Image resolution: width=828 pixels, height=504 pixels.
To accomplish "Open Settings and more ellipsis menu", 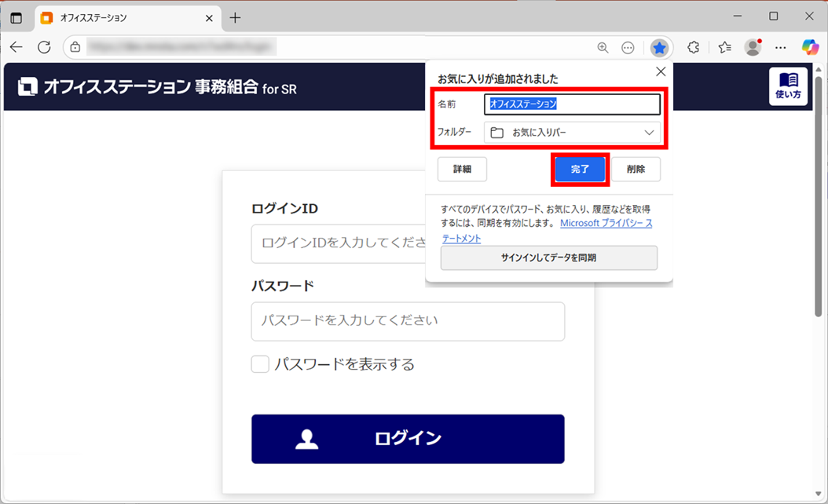I will [781, 48].
